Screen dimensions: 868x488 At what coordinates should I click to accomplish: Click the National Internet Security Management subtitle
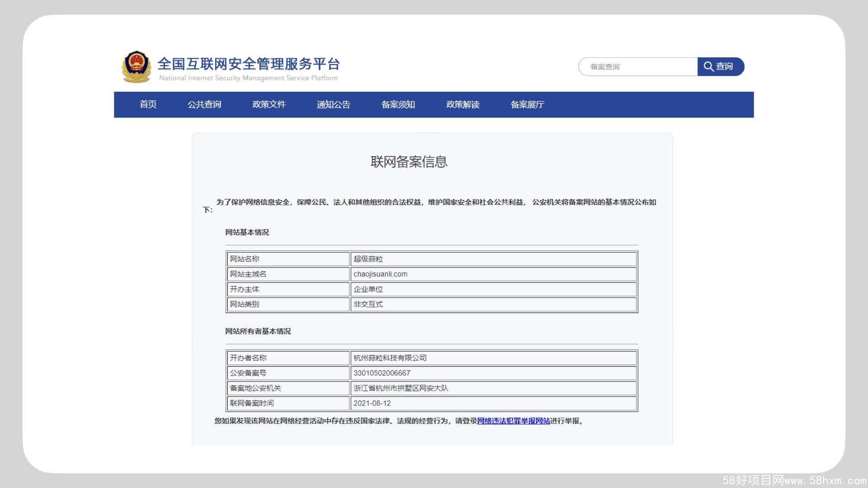pyautogui.click(x=249, y=78)
